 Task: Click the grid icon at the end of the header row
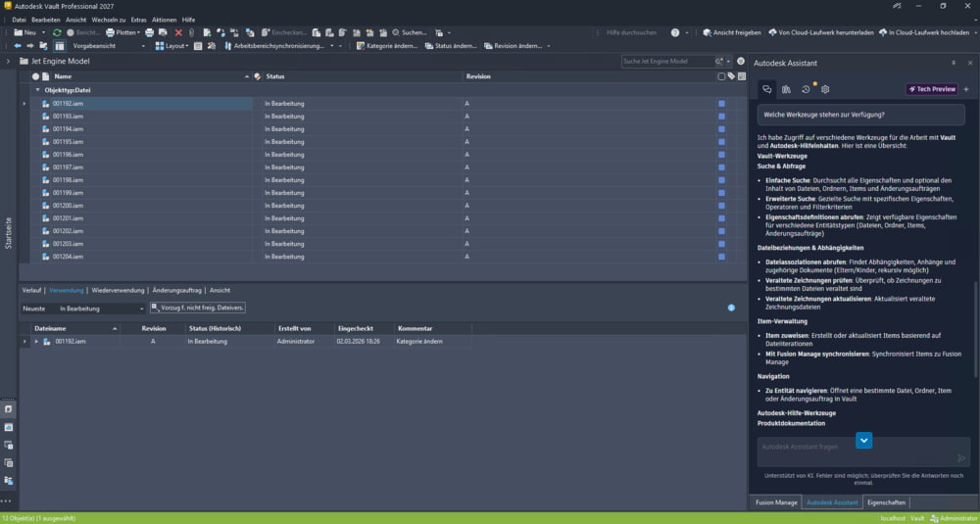[x=741, y=76]
